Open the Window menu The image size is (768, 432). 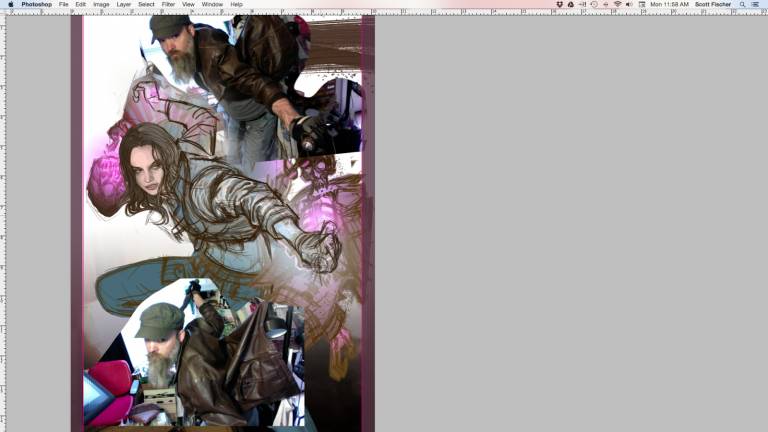click(x=212, y=4)
